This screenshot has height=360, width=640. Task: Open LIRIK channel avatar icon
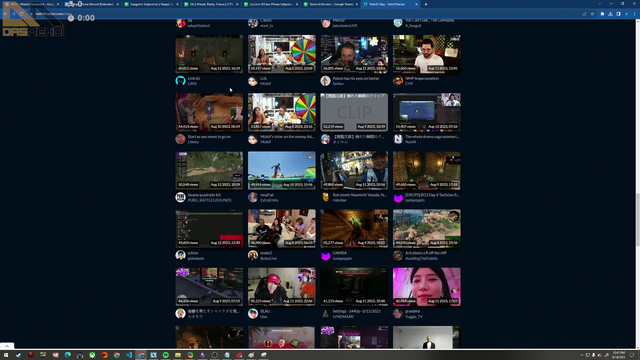180,81
